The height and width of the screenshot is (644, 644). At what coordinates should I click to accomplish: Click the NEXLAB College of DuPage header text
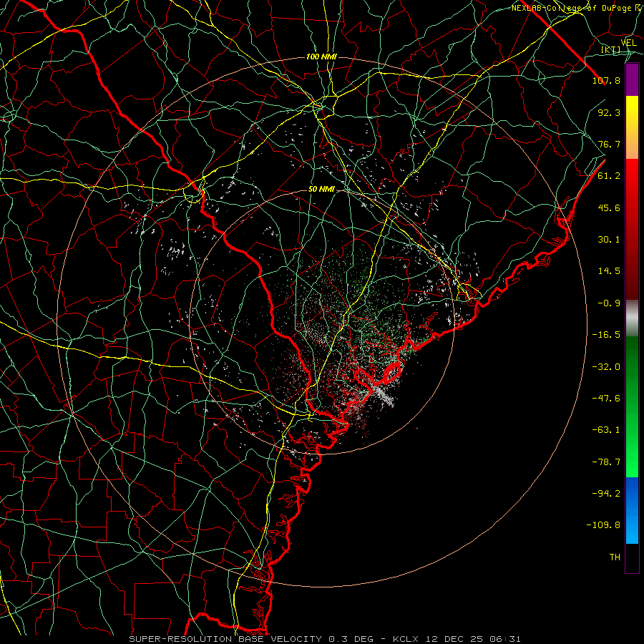point(577,8)
